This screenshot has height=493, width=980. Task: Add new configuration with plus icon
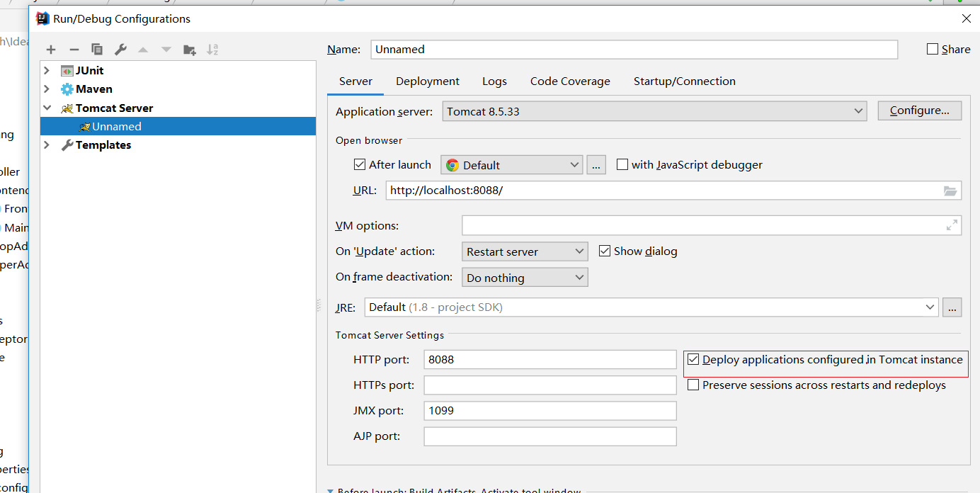tap(51, 50)
